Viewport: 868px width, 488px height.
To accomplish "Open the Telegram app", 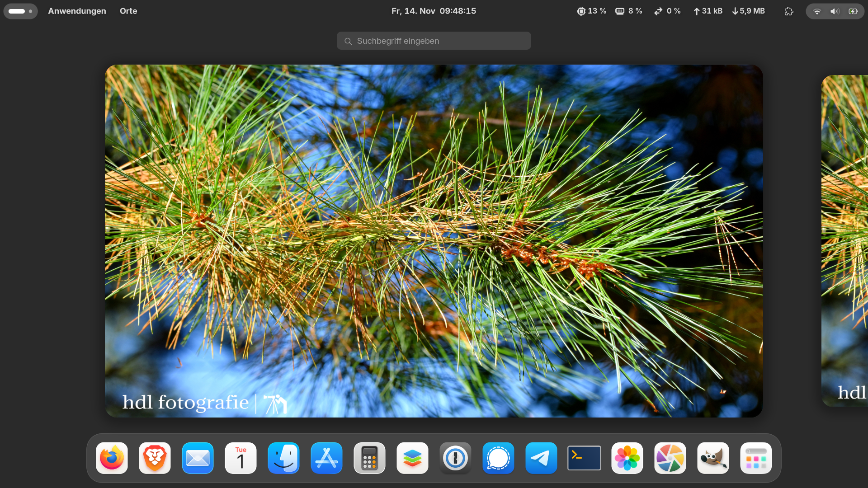I will click(541, 458).
